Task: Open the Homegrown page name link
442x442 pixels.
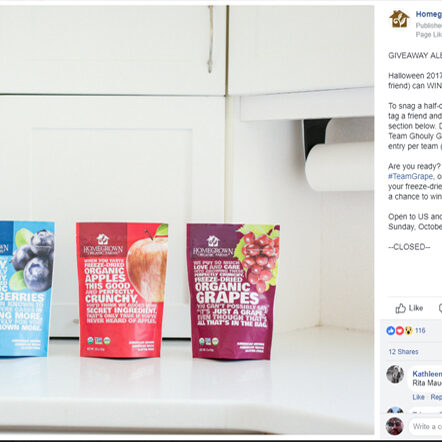Action: pos(429,14)
